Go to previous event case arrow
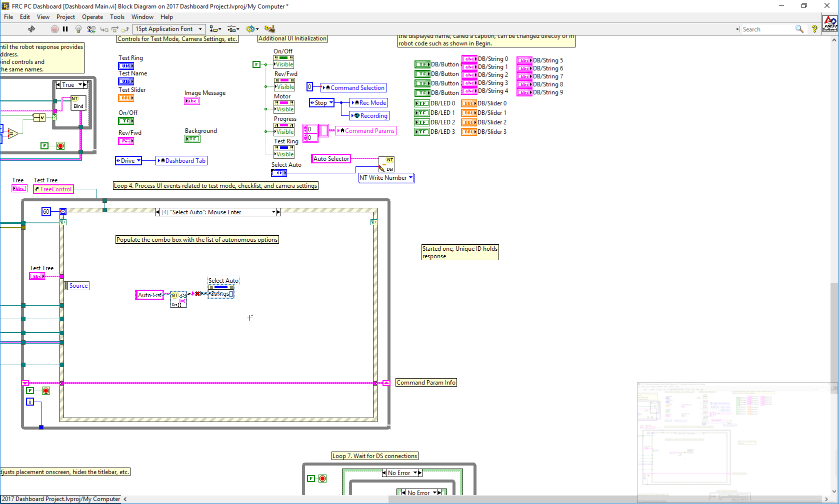The width and height of the screenshot is (839, 504). pyautogui.click(x=158, y=212)
